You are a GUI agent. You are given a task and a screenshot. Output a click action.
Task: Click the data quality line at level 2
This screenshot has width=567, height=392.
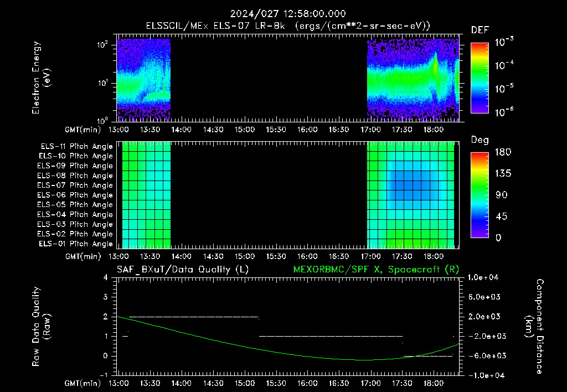(194, 317)
